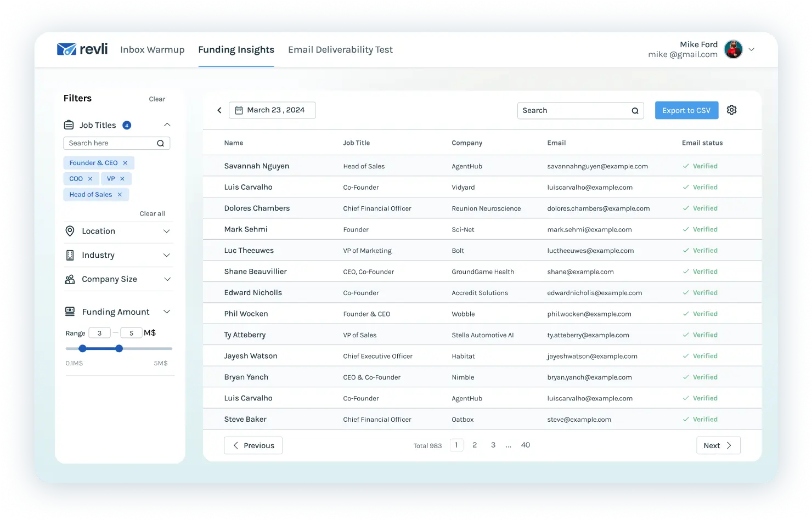Remove the Head of Sales filter tag
The height and width of the screenshot is (520, 812).
[120, 195]
